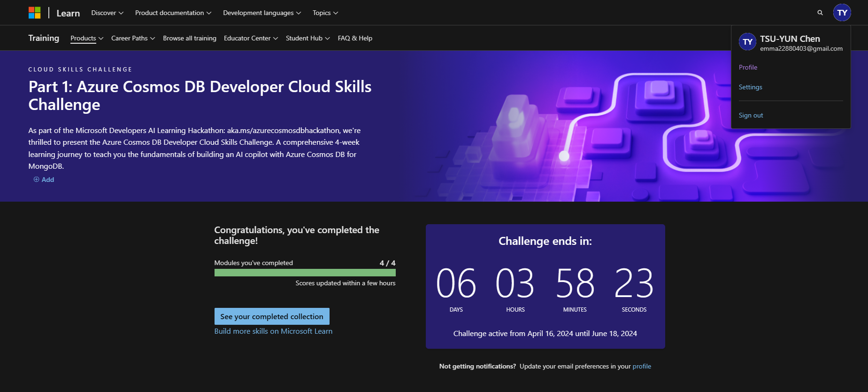Go to the Learn home link
The height and width of the screenshot is (392, 868).
pyautogui.click(x=68, y=13)
